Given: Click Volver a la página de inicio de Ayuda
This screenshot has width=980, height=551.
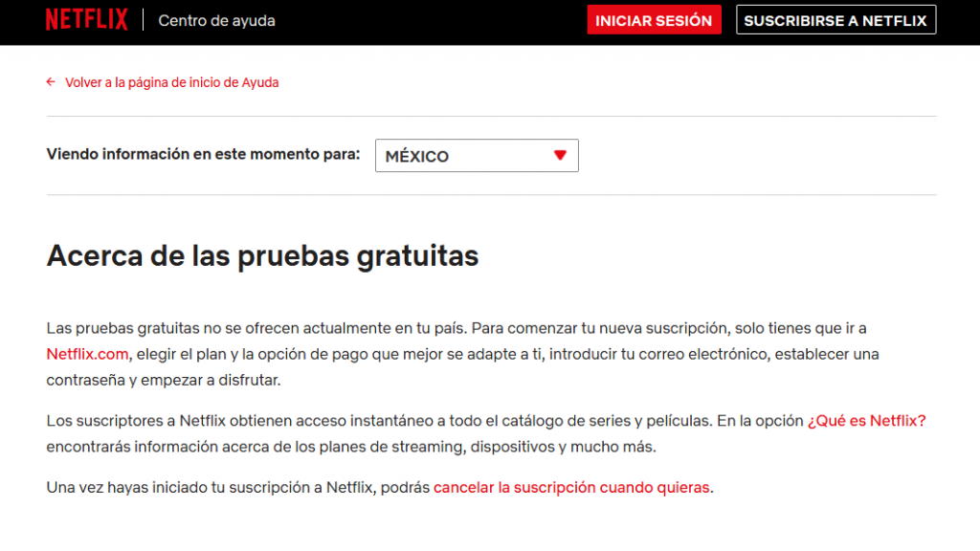Looking at the screenshot, I should tap(172, 82).
